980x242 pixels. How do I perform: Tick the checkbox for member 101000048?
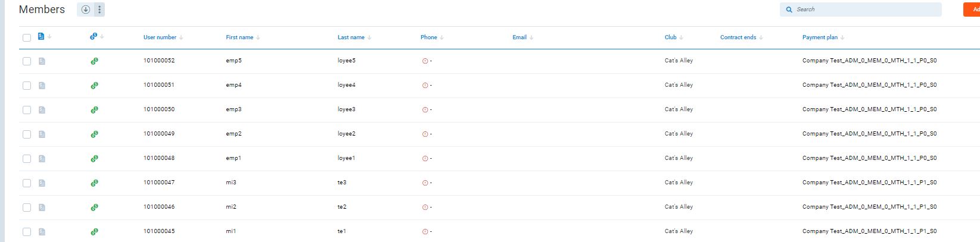[27, 159]
